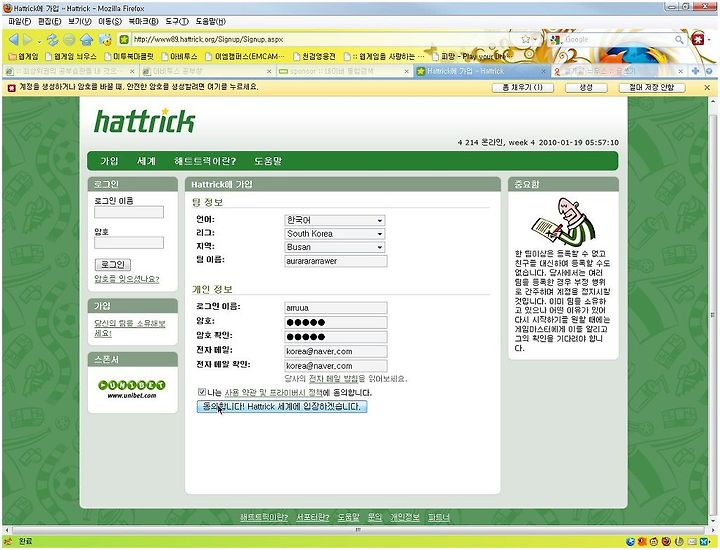720x550 pixels.
Task: Click the envelope icon in the status bar
Action: pyautogui.click(x=692, y=542)
